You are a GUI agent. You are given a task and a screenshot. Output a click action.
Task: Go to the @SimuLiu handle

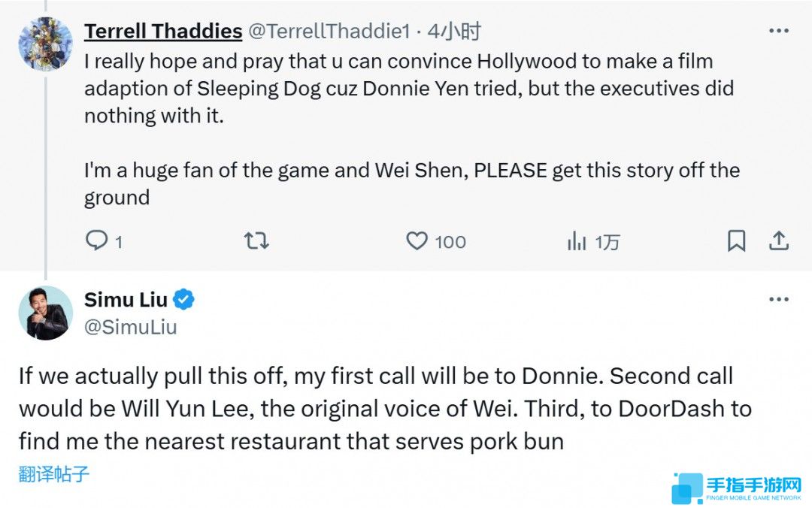(x=130, y=328)
